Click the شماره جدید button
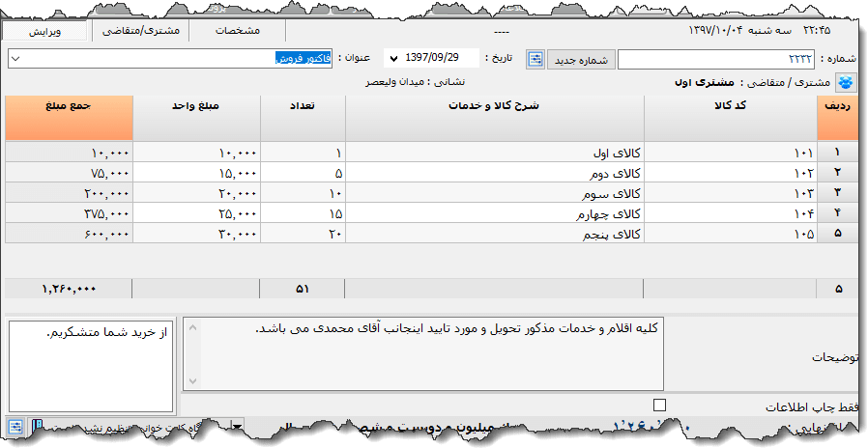Viewport: 868px width, 448px height. tap(581, 60)
